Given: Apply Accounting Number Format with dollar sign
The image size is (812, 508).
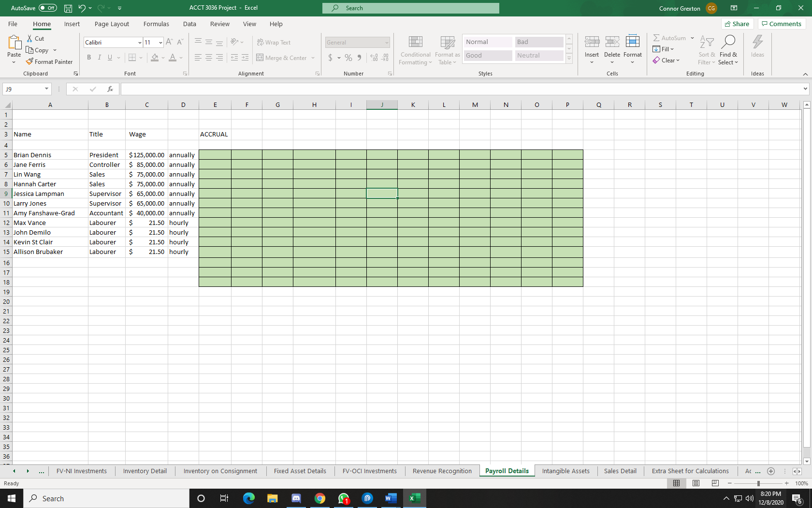Looking at the screenshot, I should click(330, 58).
